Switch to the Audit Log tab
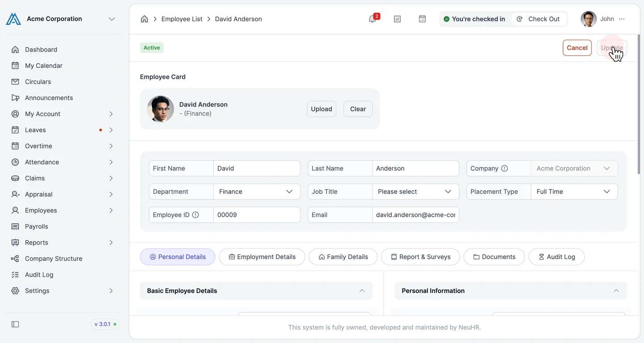This screenshot has height=343, width=644. (556, 257)
